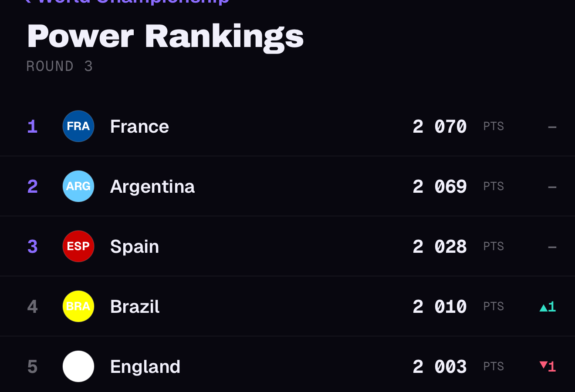
Task: Open the France FRA team badge
Action: coord(78,126)
